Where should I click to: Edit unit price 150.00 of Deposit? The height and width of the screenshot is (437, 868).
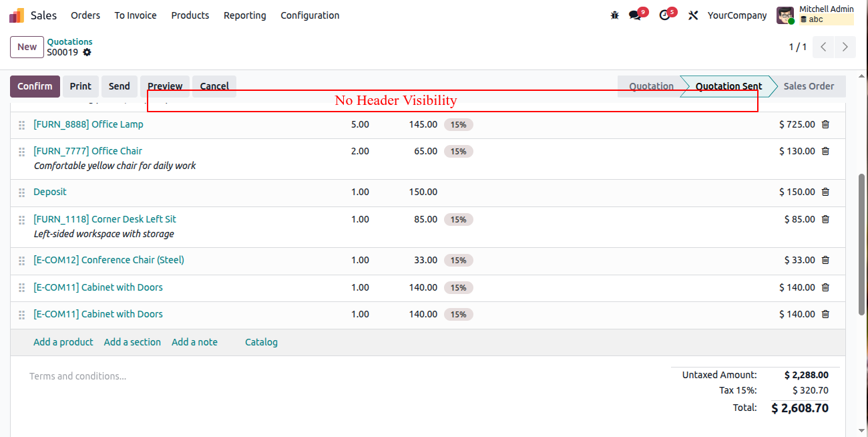coord(423,192)
